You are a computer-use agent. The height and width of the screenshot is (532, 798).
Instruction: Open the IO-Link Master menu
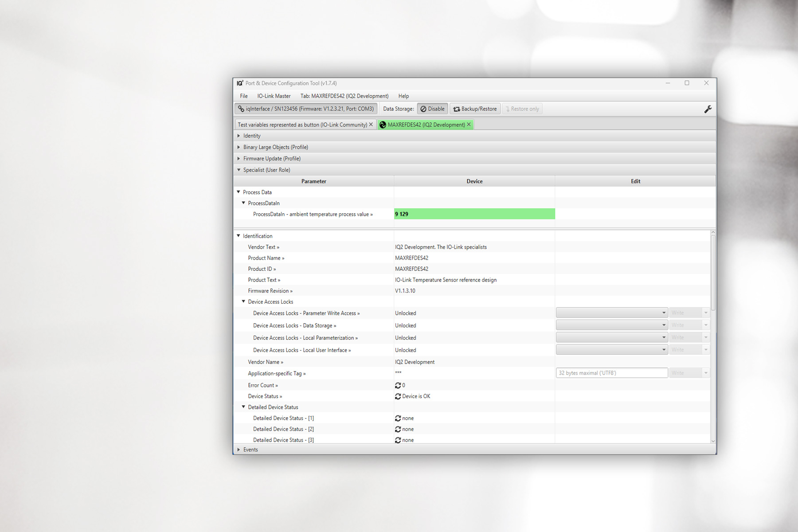click(x=274, y=96)
